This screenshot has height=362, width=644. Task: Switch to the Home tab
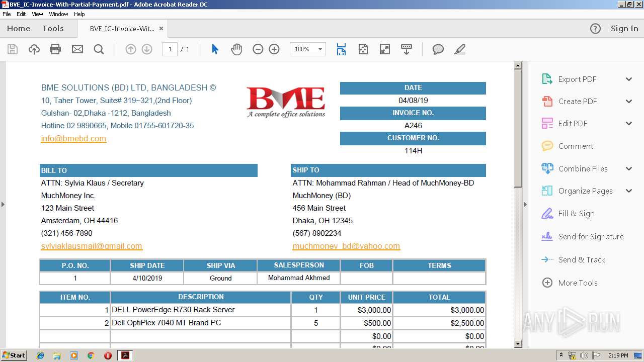pyautogui.click(x=19, y=29)
